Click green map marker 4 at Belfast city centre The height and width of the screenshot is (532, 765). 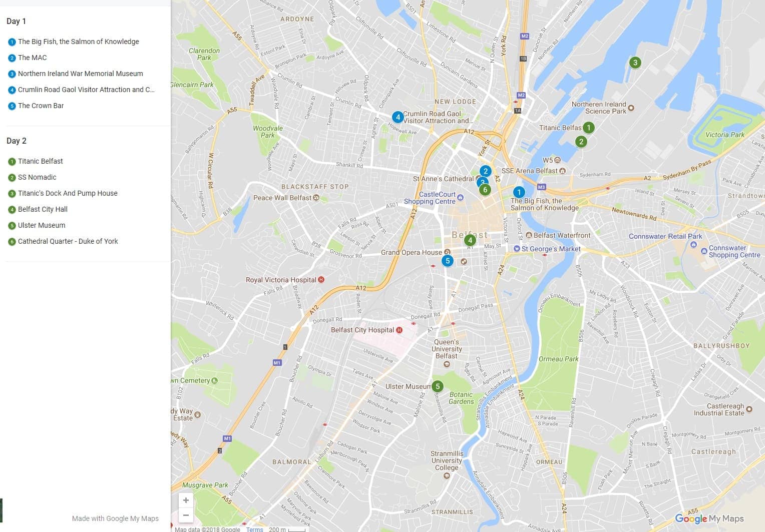pyautogui.click(x=470, y=240)
